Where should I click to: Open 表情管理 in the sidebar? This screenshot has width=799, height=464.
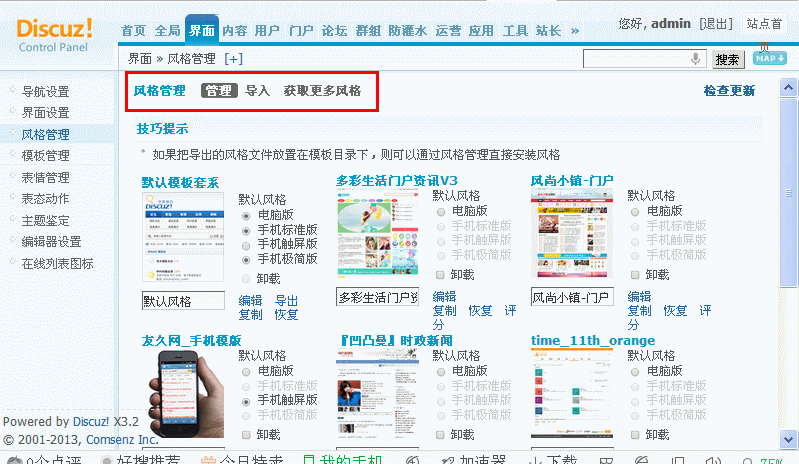click(x=45, y=178)
